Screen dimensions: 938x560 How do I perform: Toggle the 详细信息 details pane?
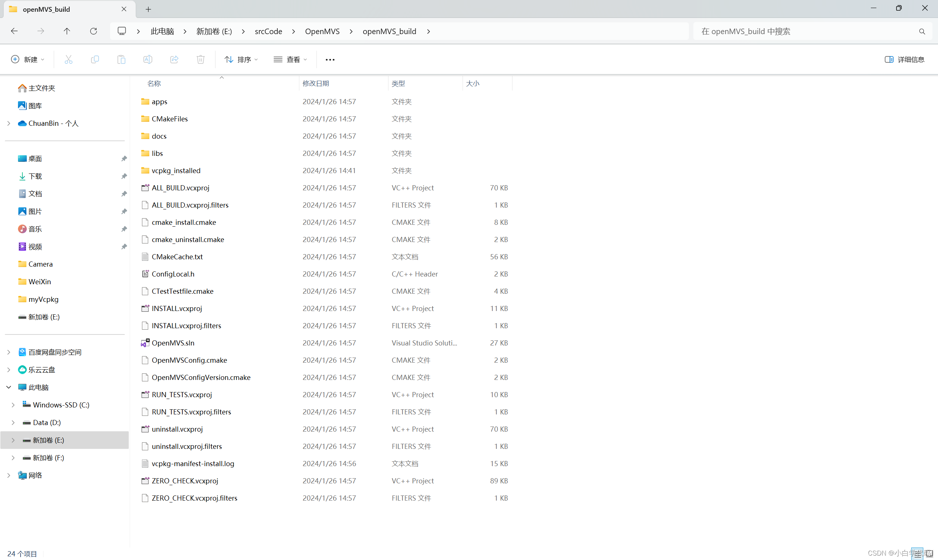tap(905, 59)
